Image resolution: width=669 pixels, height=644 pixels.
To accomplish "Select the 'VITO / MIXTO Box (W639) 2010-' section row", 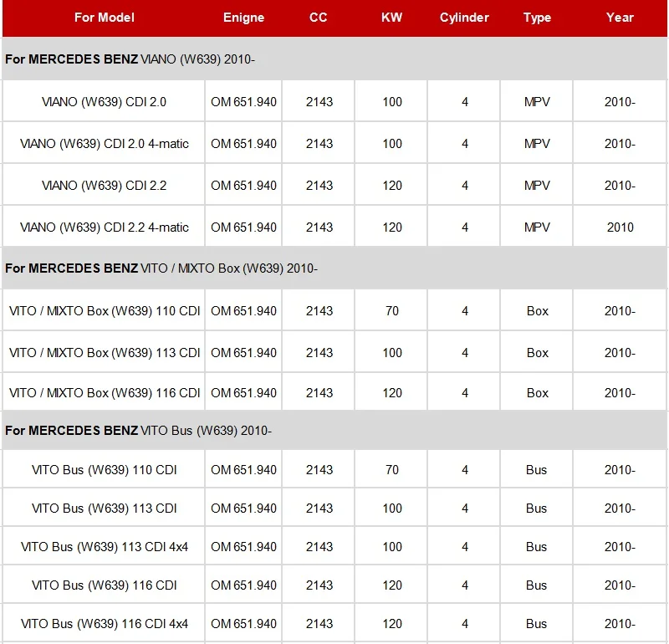I will 334,268.
